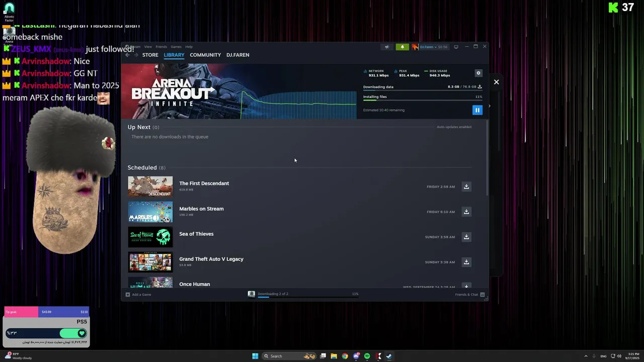Image resolution: width=644 pixels, height=362 pixels.
Task: Click the taskbar Search box
Action: pos(289,356)
